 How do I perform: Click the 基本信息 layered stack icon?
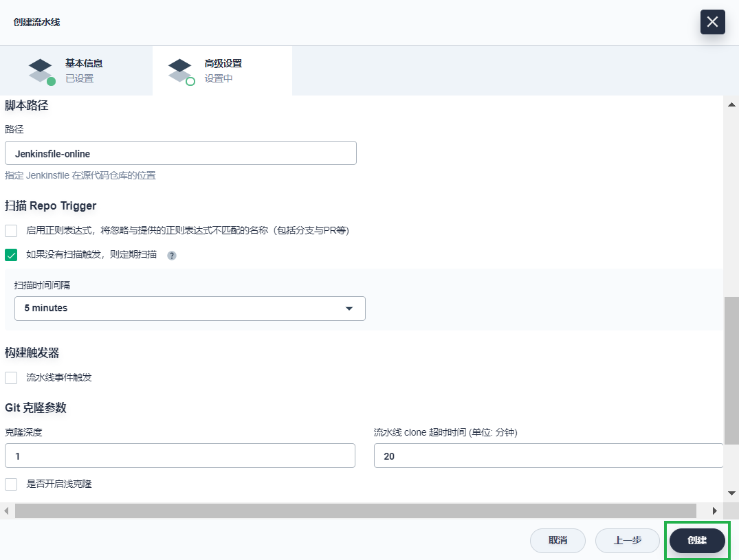click(x=41, y=71)
